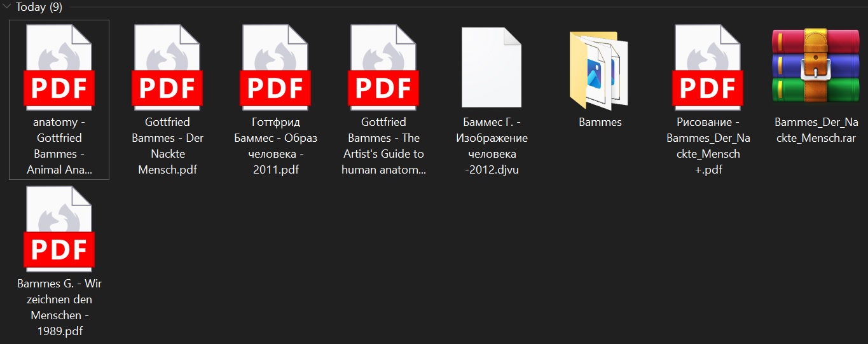This screenshot has height=344, width=868.
Task: Select the Der Nackte Mensch.pdf icon
Action: click(167, 67)
